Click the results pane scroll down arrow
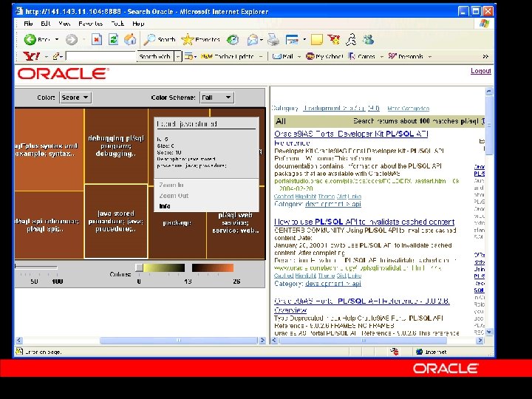The height and width of the screenshot is (399, 532). point(489,332)
